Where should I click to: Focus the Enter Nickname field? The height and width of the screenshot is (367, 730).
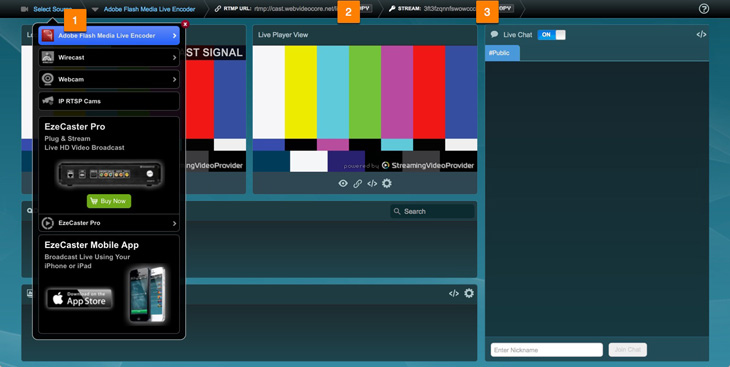[547, 350]
